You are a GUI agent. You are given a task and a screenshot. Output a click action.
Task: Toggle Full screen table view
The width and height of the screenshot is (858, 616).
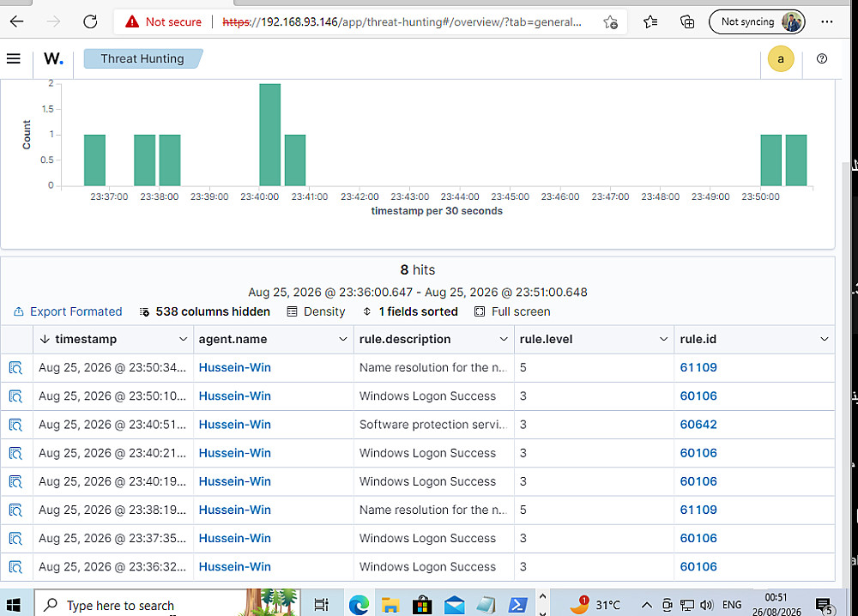[512, 311]
